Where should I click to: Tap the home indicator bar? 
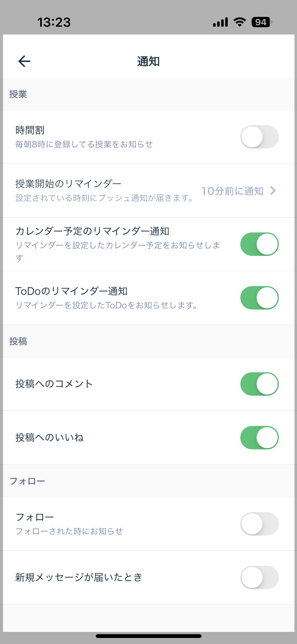coord(148,636)
